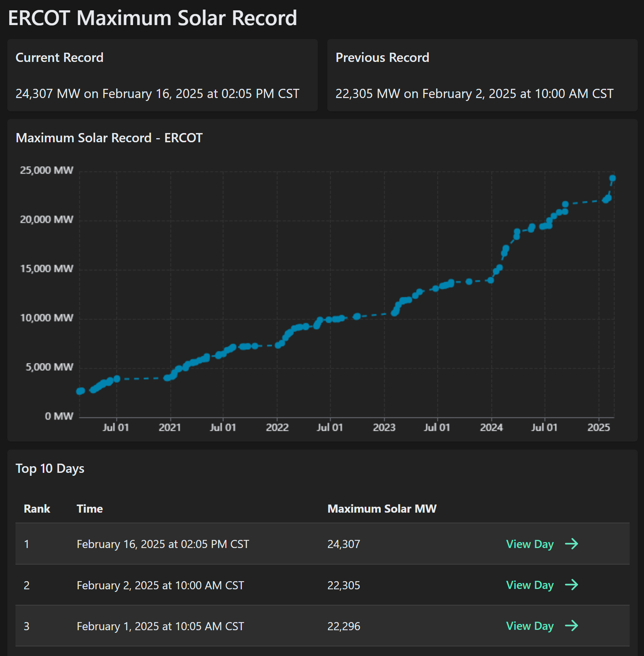Click the arrow icon for February 2 row

pos(571,585)
